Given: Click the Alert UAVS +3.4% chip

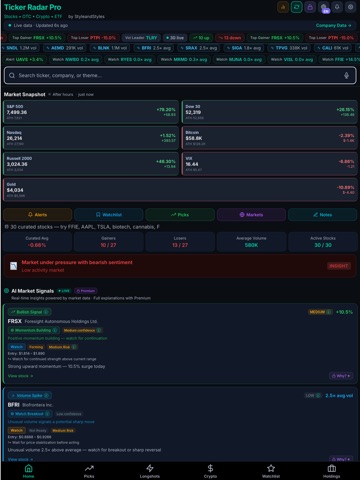Looking at the screenshot, I should pos(24,59).
